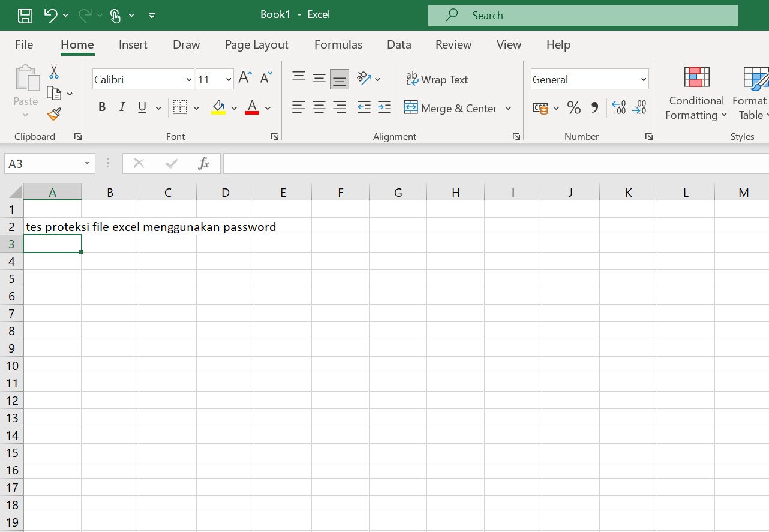Screen dimensions: 769x532
Task: Click the Search box
Action: tap(583, 16)
